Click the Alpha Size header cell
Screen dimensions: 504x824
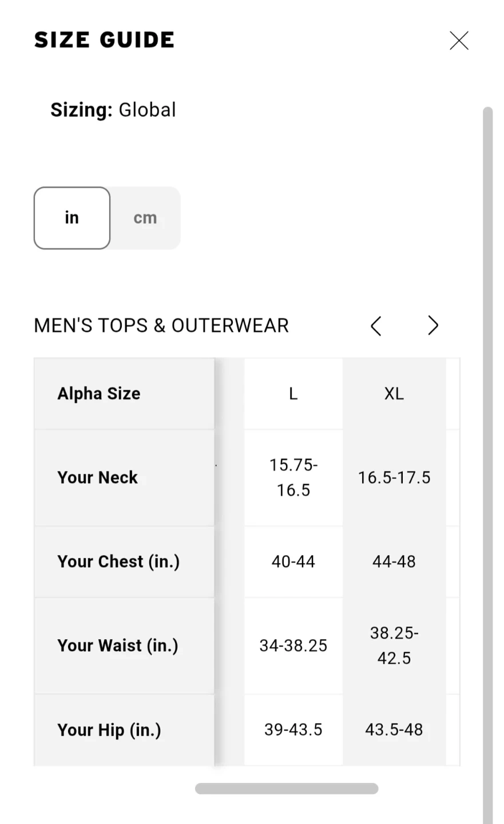pyautogui.click(x=99, y=394)
